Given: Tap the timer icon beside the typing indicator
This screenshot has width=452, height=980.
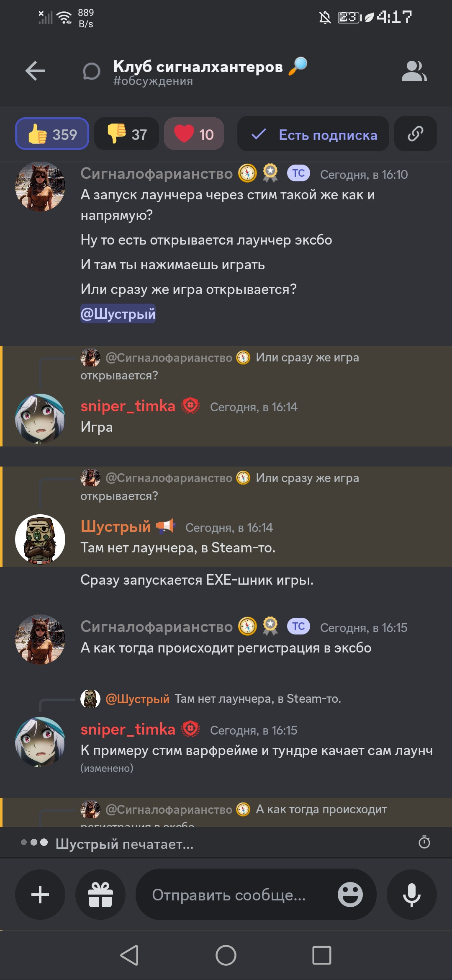Looking at the screenshot, I should (x=424, y=842).
